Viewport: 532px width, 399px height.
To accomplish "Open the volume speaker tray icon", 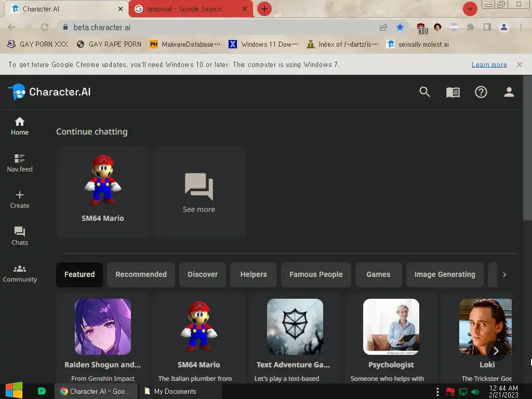I will (x=475, y=392).
